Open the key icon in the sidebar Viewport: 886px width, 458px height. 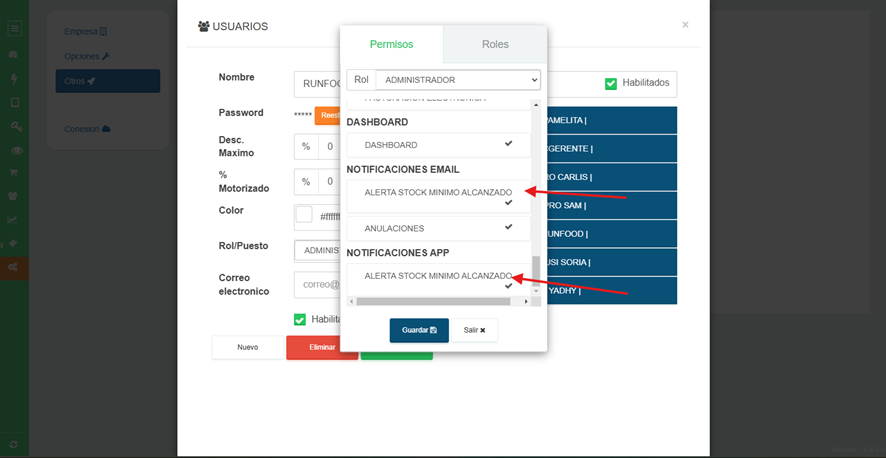click(x=16, y=127)
